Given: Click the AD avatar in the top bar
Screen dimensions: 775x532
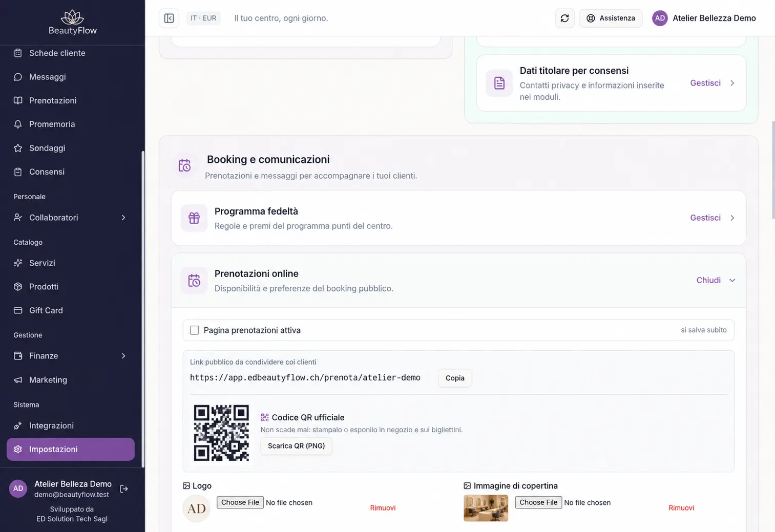Looking at the screenshot, I should [660, 18].
